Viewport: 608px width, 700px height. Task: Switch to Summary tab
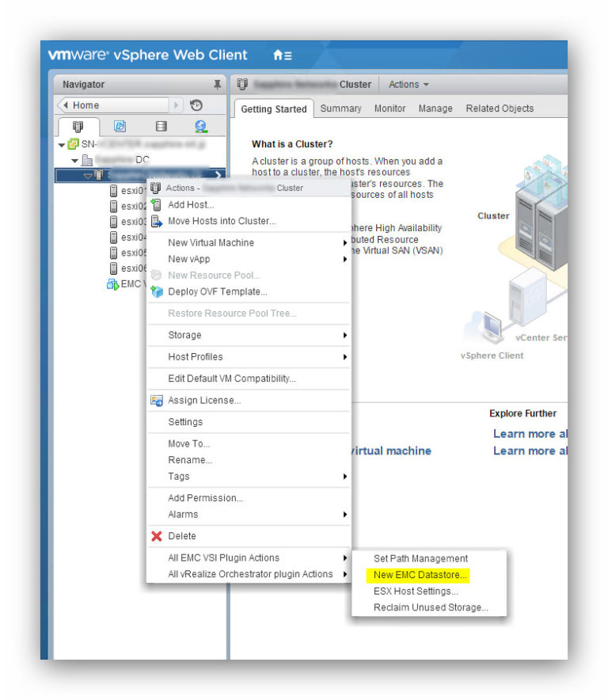point(340,108)
